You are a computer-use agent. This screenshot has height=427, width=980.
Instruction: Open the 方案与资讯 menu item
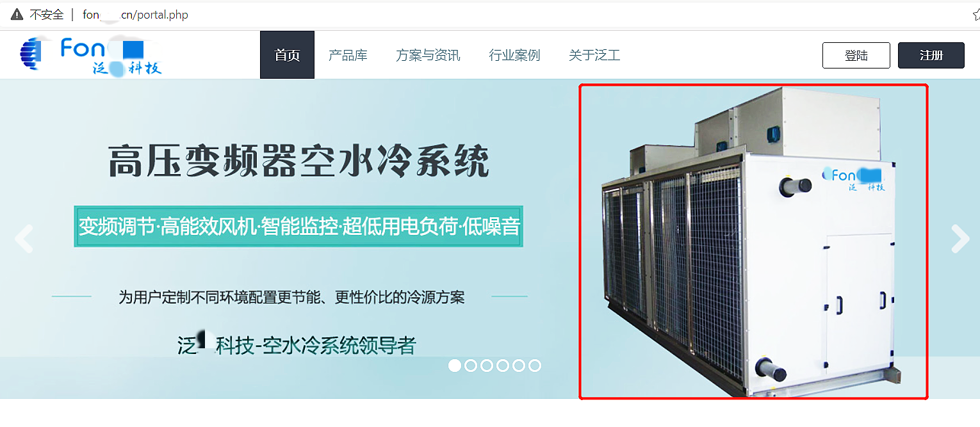click(x=428, y=55)
